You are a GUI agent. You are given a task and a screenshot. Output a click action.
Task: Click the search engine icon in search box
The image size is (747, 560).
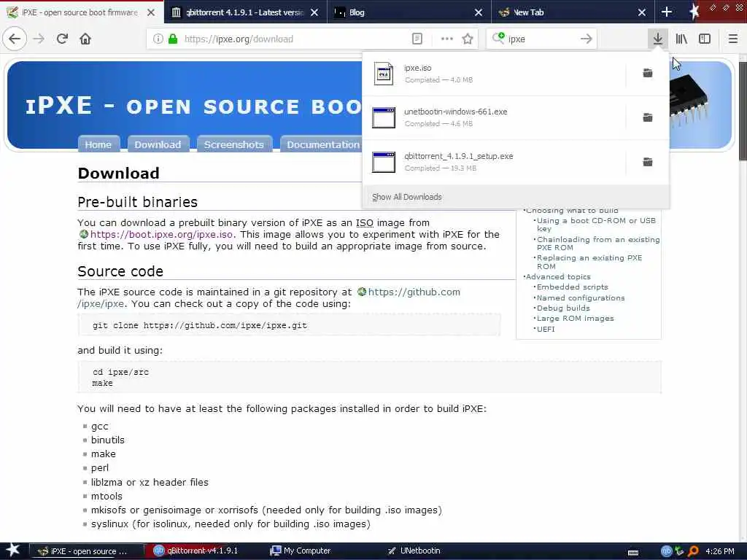coord(498,38)
